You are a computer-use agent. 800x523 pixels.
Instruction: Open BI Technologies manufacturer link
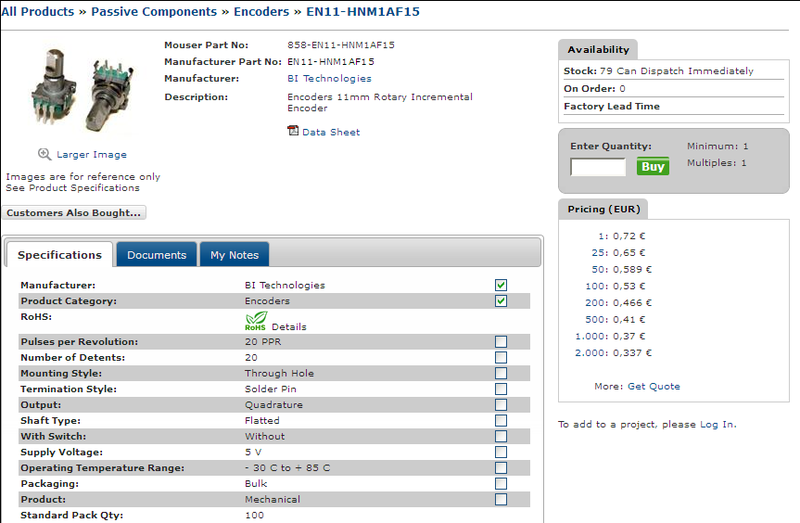coord(329,79)
